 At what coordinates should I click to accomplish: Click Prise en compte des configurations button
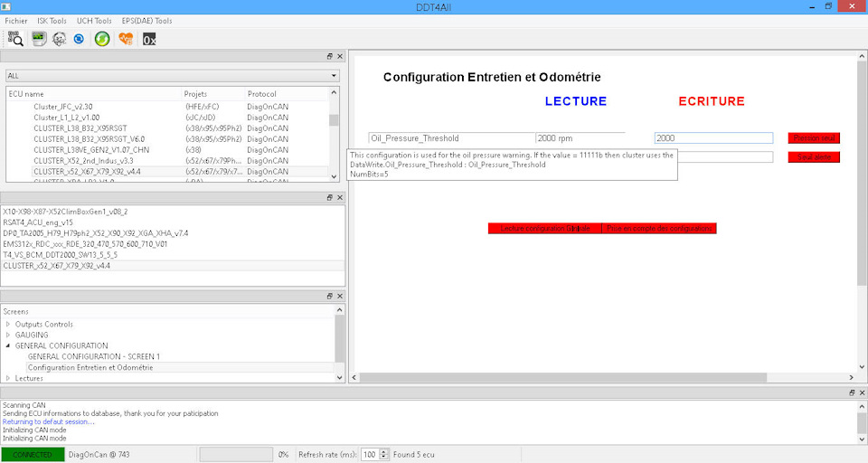click(x=659, y=228)
